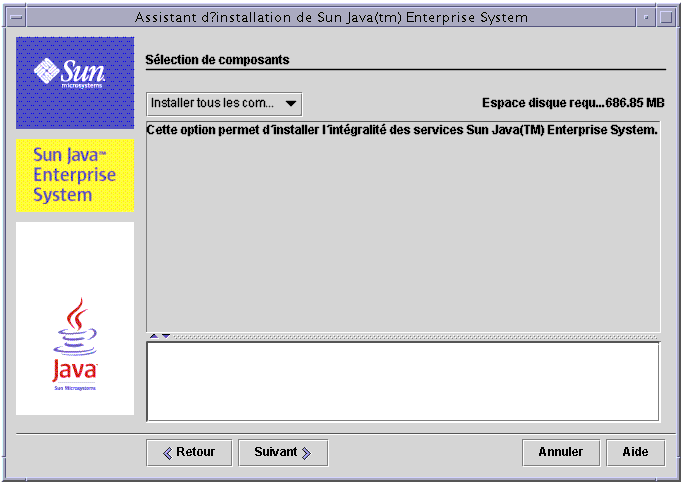Click the split pane collapse-up arrow
684x484 pixels.
pyautogui.click(x=154, y=336)
